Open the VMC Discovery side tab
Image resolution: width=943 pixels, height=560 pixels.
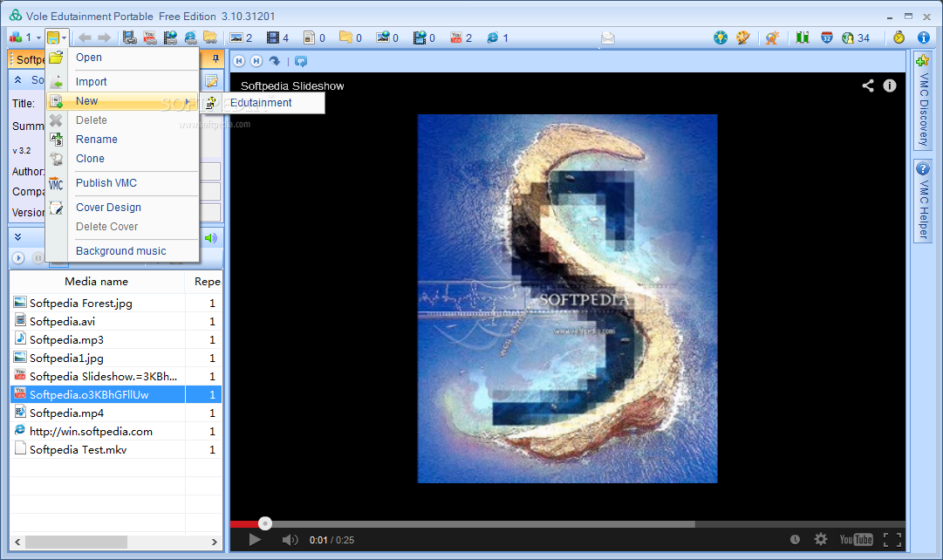923,100
